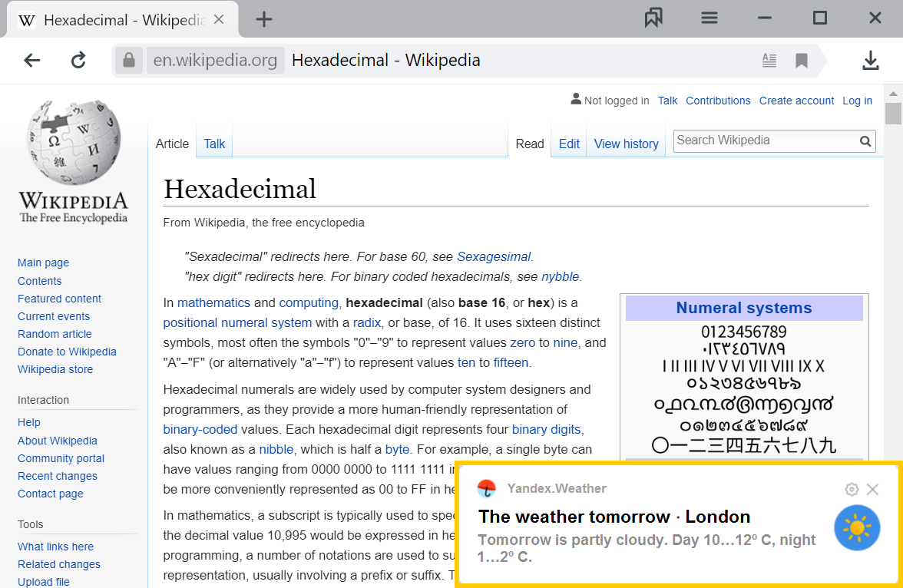Follow the binary digits link
The image size is (903, 588).
546,430
